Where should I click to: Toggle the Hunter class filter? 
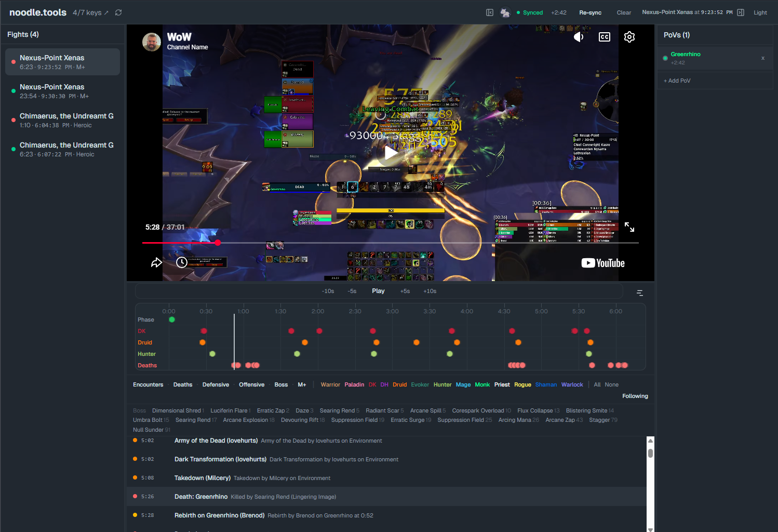(x=442, y=384)
